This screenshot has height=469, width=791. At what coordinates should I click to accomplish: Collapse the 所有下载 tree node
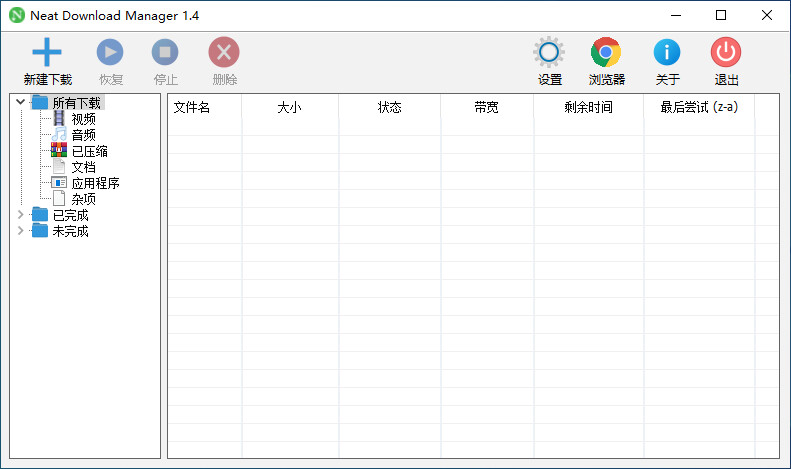(x=21, y=102)
